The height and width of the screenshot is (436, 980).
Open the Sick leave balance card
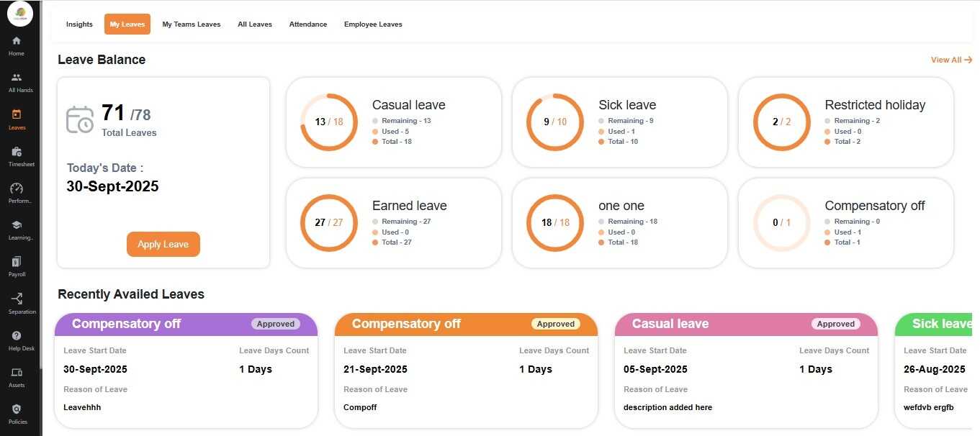point(619,122)
